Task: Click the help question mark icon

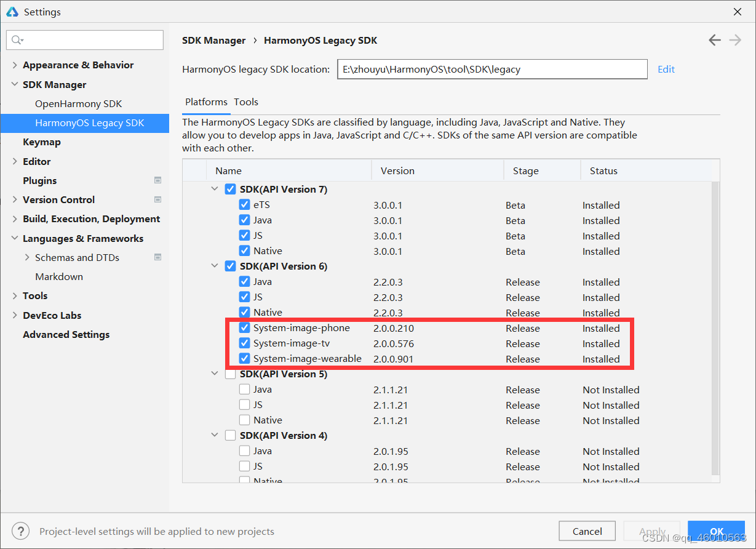Action: (x=20, y=531)
